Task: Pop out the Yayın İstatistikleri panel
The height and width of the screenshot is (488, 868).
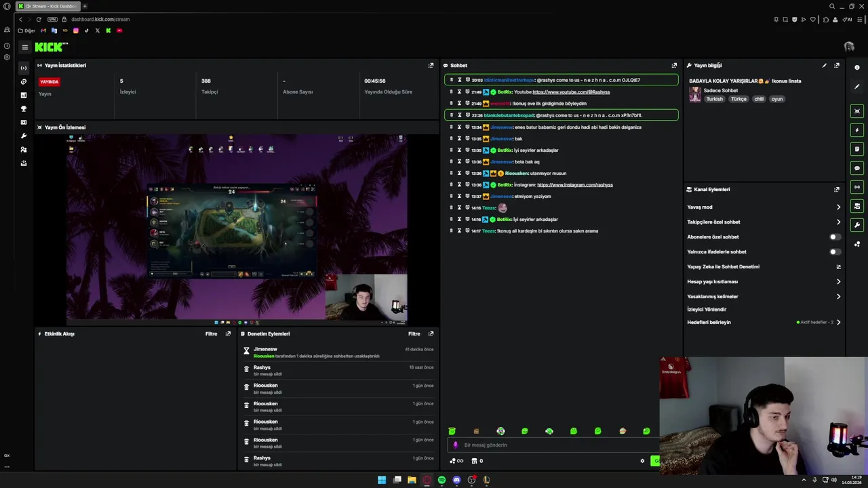Action: 431,65
